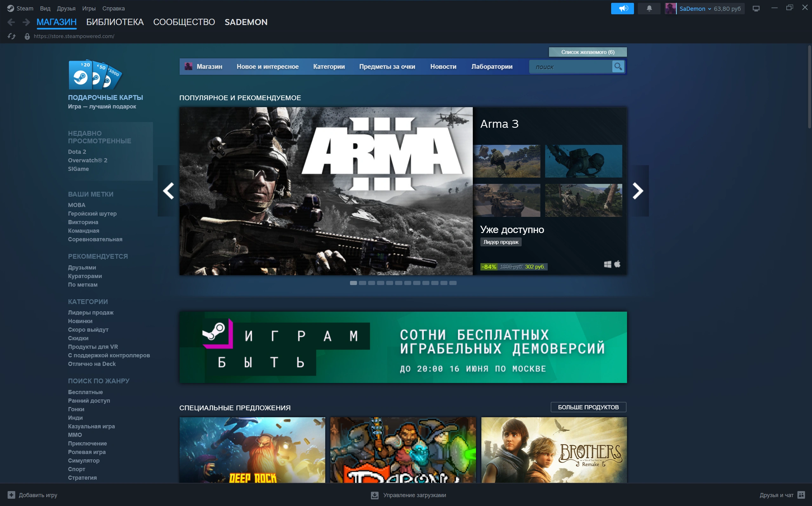The height and width of the screenshot is (506, 812).
Task: Open the Новое и интересное dropdown
Action: point(267,67)
